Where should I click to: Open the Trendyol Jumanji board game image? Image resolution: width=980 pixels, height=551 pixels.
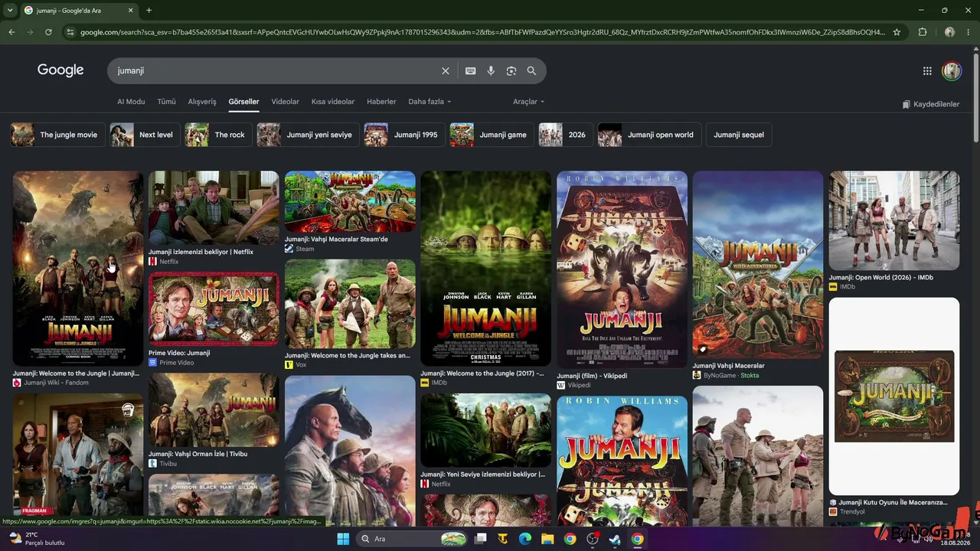(894, 396)
